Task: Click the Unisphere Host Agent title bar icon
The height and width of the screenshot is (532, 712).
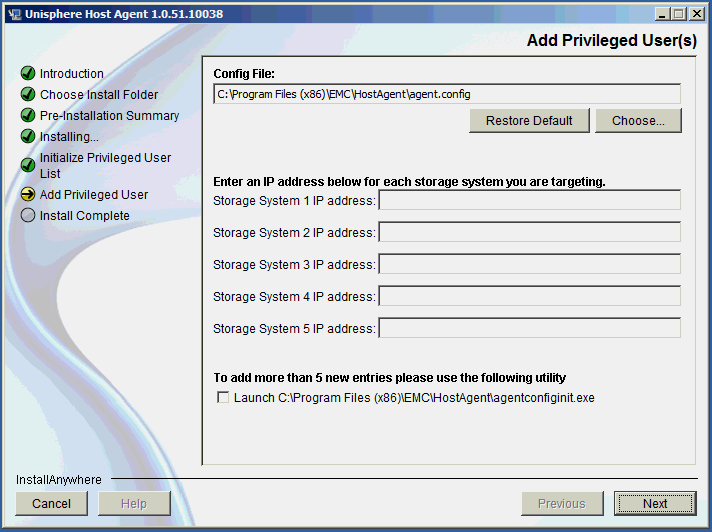Action: (15, 14)
